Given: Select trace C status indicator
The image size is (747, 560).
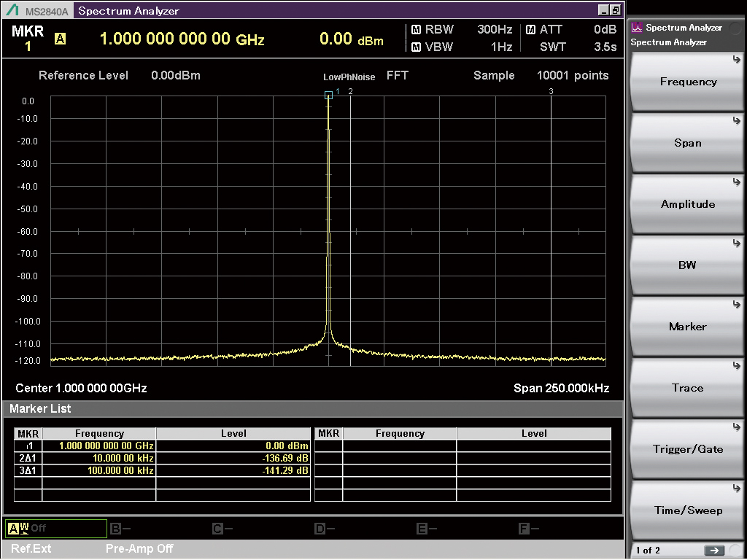Looking at the screenshot, I should pos(222,528).
